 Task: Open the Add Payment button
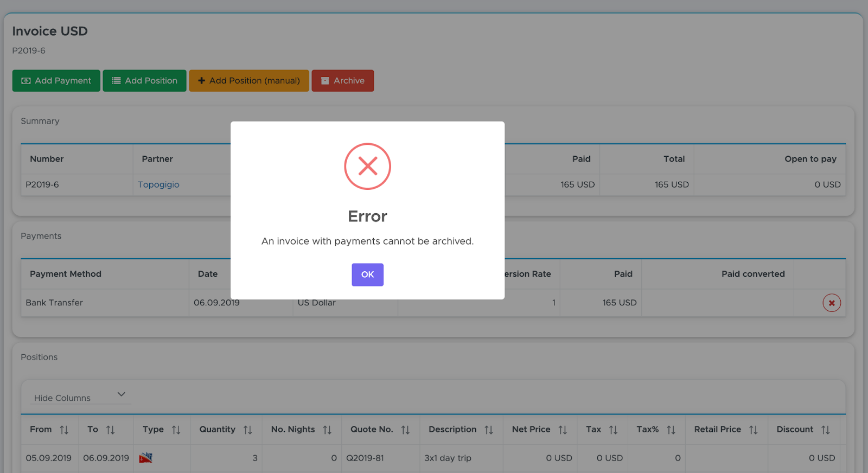pos(56,81)
